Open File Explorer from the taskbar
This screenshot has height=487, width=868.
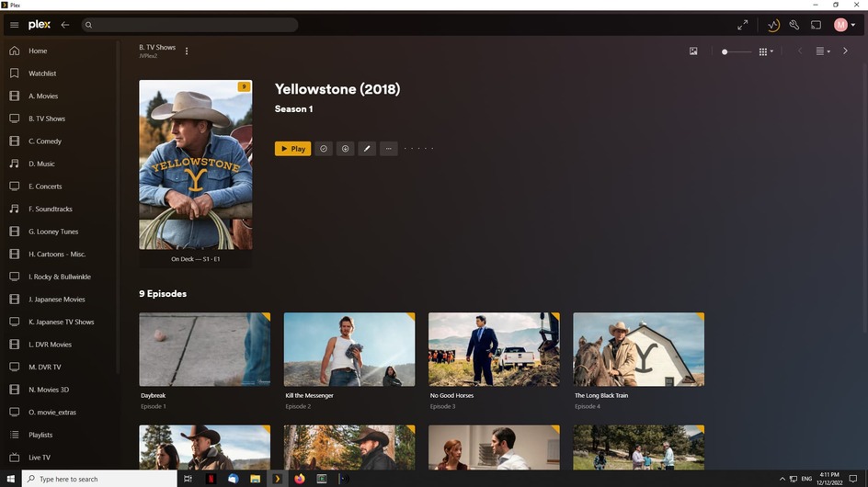click(256, 479)
